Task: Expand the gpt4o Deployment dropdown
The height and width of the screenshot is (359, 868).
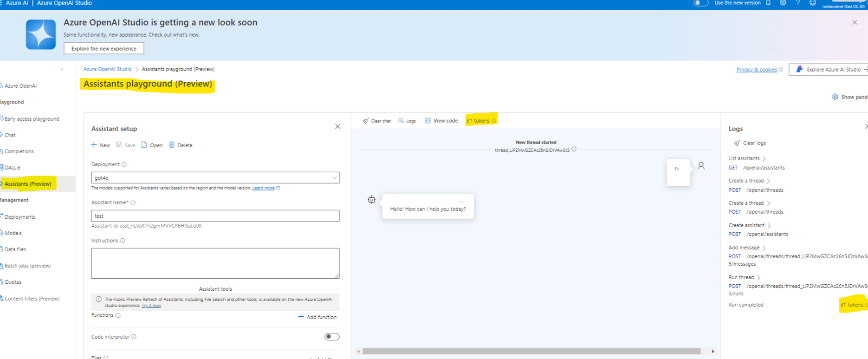Action: 215,177
